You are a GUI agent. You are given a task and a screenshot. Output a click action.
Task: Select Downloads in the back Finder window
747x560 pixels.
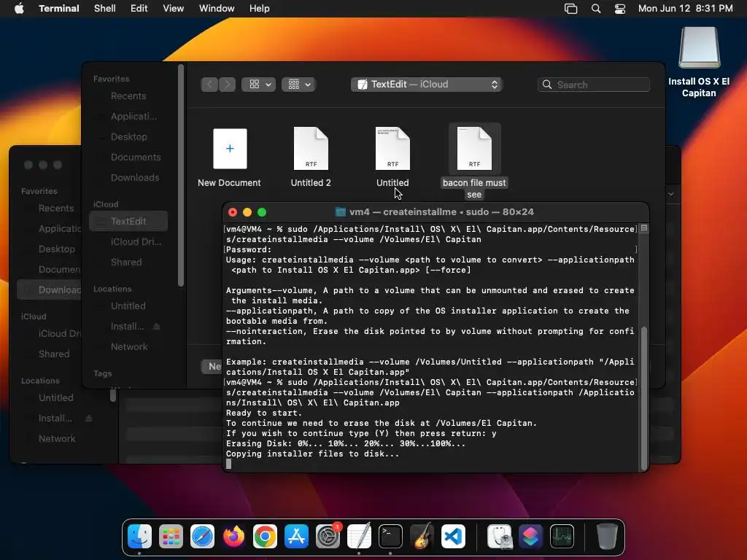[50, 290]
